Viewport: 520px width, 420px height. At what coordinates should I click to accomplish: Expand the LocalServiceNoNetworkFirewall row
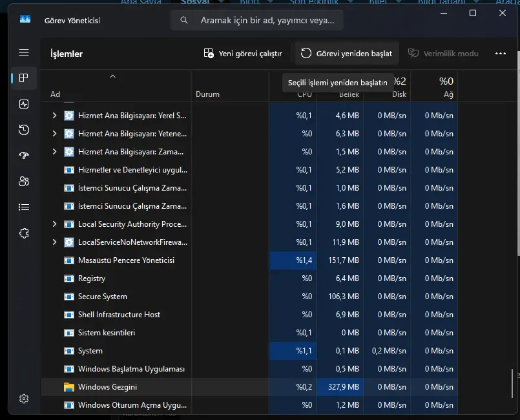(x=54, y=242)
